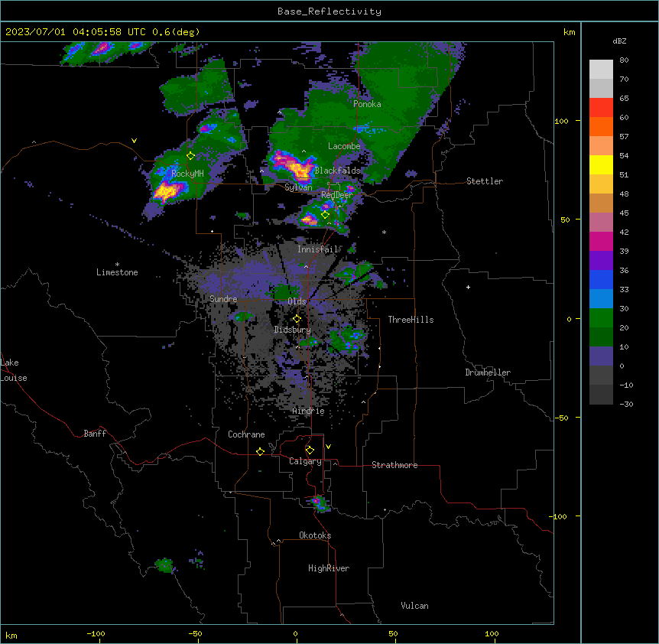Click the Okotoks label
The width and height of the screenshot is (659, 644).
pyautogui.click(x=315, y=535)
